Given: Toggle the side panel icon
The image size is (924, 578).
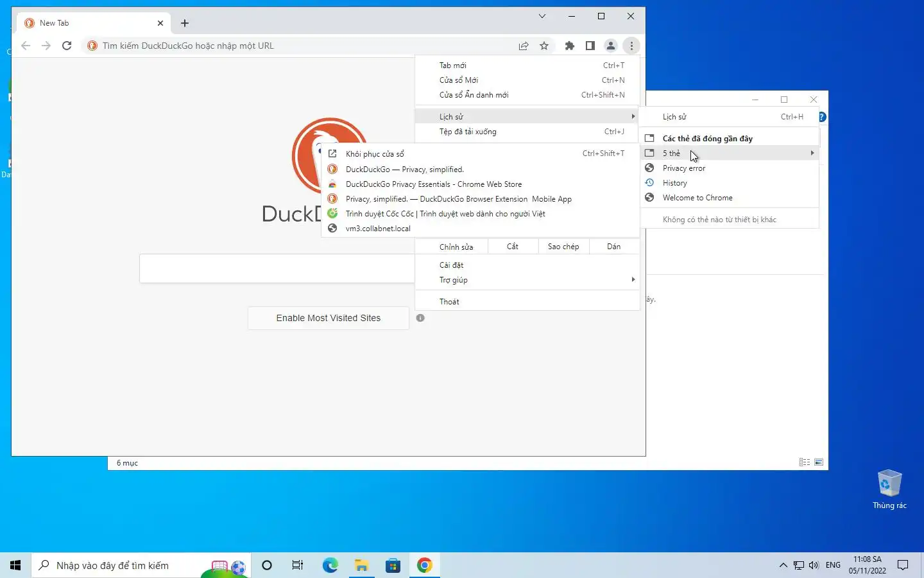Looking at the screenshot, I should [590, 46].
